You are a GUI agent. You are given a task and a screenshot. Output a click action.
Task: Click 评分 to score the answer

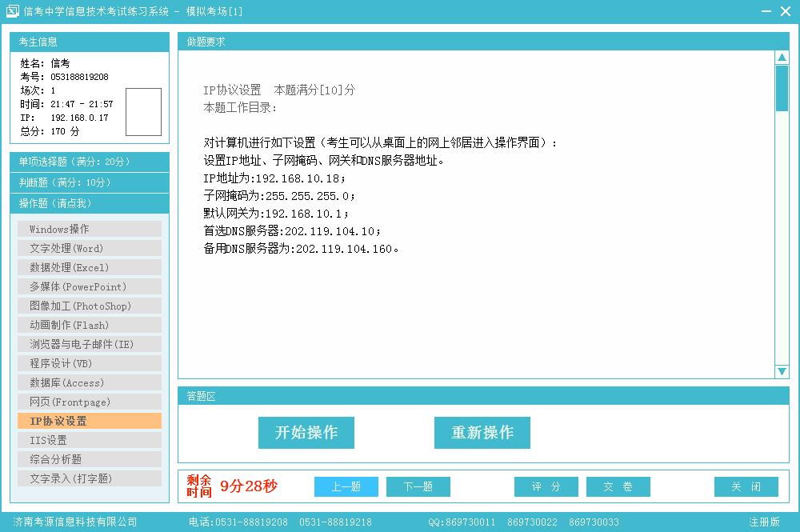pyautogui.click(x=546, y=486)
